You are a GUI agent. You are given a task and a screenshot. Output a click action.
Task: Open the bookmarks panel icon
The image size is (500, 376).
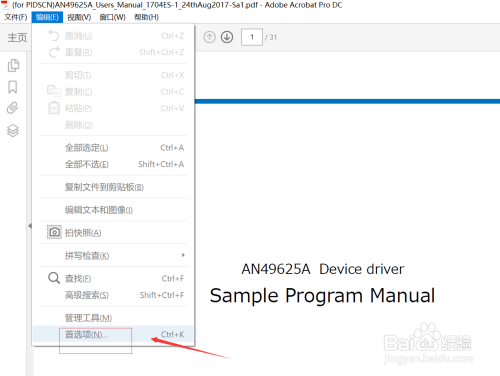[x=13, y=87]
